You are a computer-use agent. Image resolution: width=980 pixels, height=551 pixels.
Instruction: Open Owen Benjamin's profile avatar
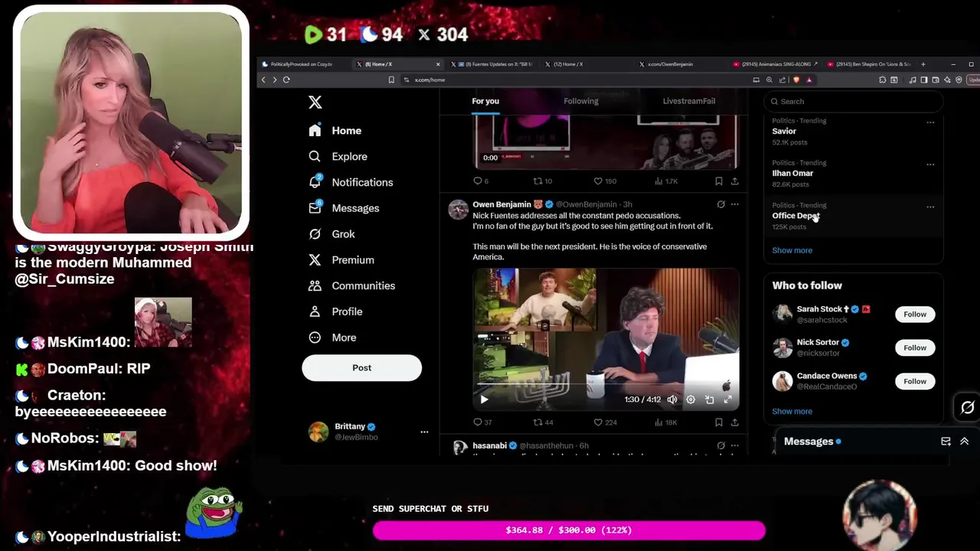[458, 210]
